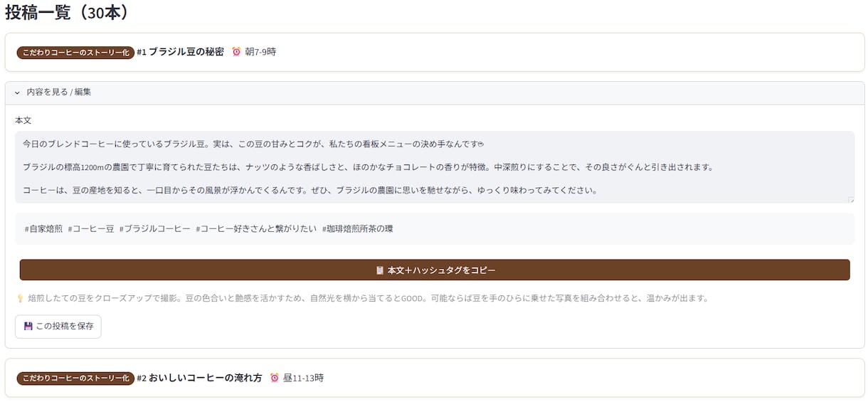The height and width of the screenshot is (402, 868).
Task: Click the category badge on post #1
Action: click(75, 53)
